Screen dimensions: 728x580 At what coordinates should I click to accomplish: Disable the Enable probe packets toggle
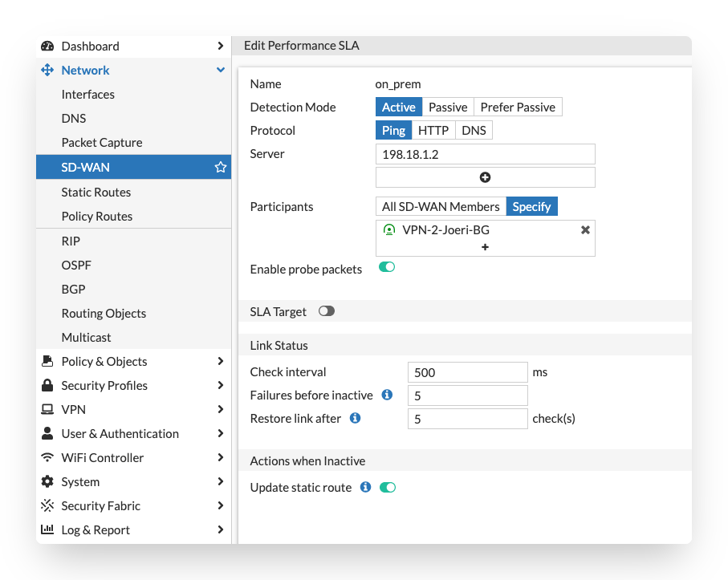pos(387,268)
